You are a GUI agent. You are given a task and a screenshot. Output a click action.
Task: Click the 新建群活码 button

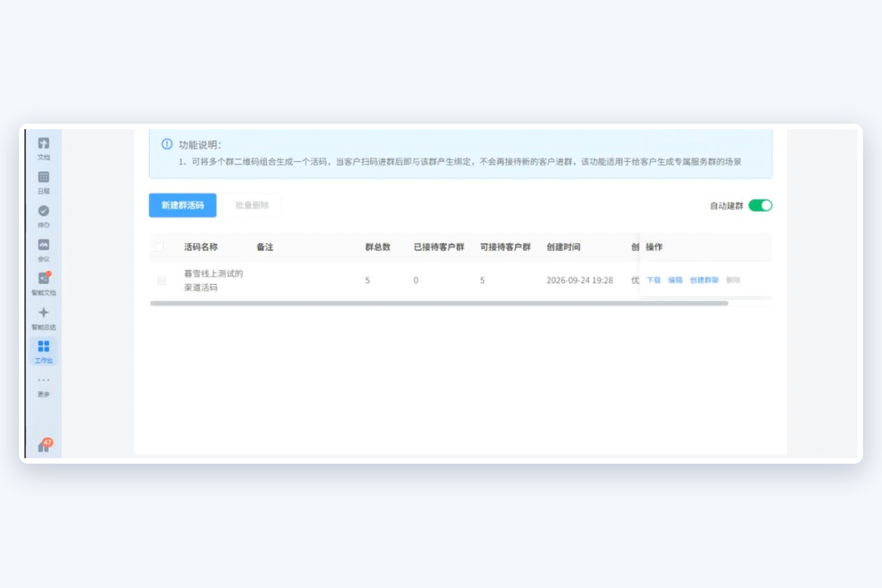pos(183,205)
